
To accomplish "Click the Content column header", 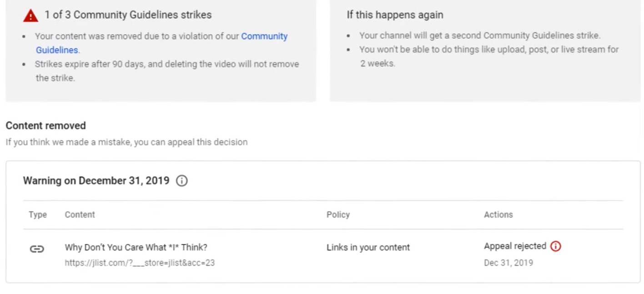I will coord(80,215).
